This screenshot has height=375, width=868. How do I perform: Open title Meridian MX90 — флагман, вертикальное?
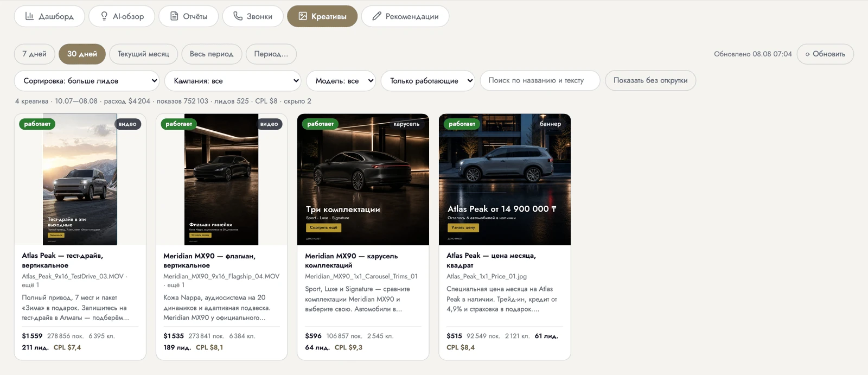pyautogui.click(x=209, y=260)
